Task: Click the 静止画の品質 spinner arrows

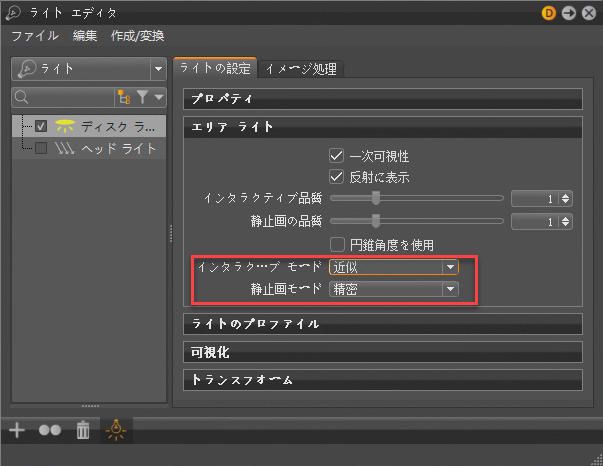Action: [565, 221]
